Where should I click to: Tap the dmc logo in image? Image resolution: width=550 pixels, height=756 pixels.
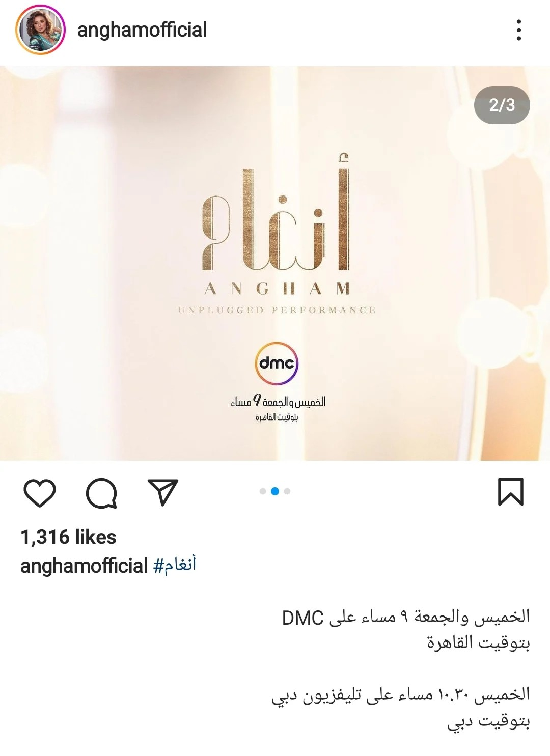[x=277, y=363]
